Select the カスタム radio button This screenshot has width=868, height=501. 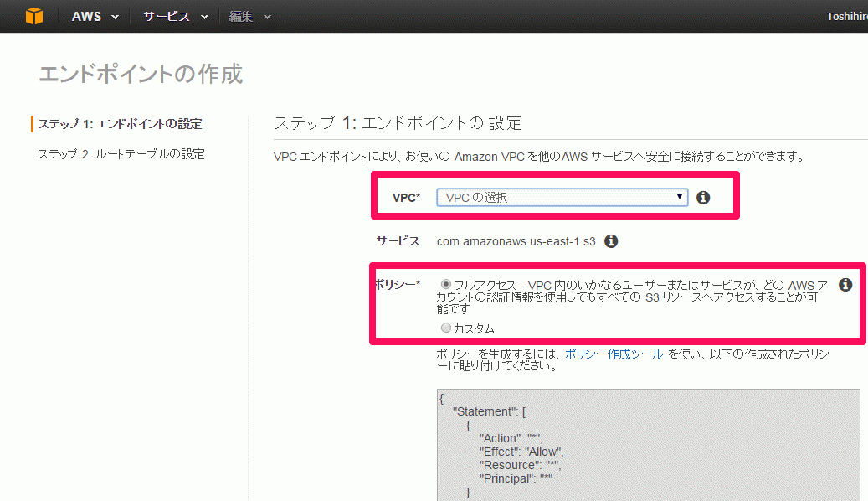[x=445, y=328]
